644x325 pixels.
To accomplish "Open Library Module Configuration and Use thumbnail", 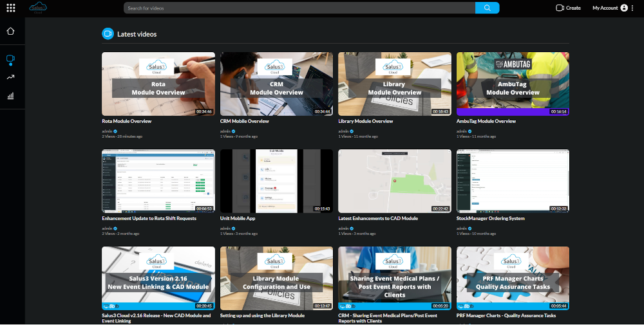I will [x=276, y=278].
